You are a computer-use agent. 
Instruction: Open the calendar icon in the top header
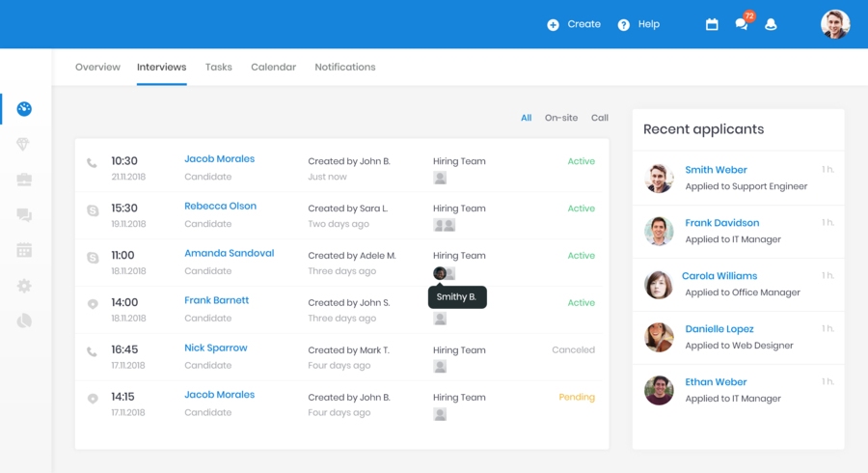[712, 24]
